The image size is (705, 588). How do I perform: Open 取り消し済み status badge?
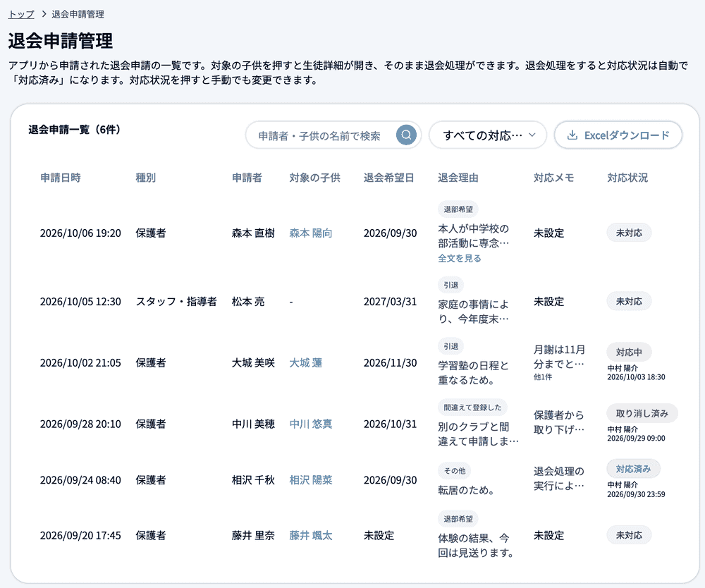[642, 413]
